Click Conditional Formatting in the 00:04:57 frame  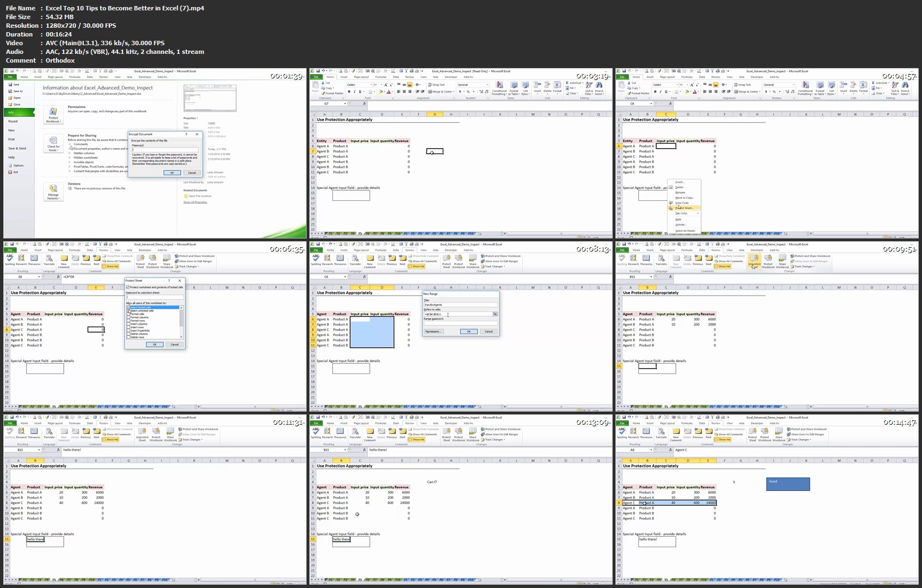pos(805,89)
